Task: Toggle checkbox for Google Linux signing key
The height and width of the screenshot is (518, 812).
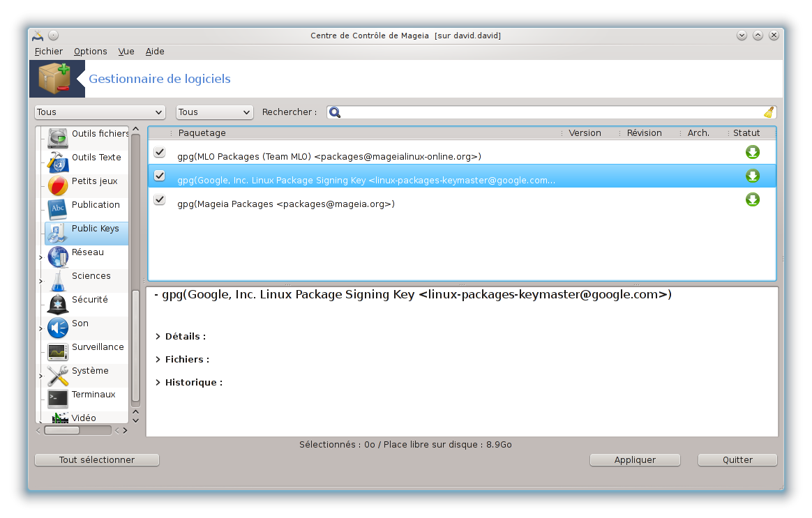Action: tap(160, 176)
